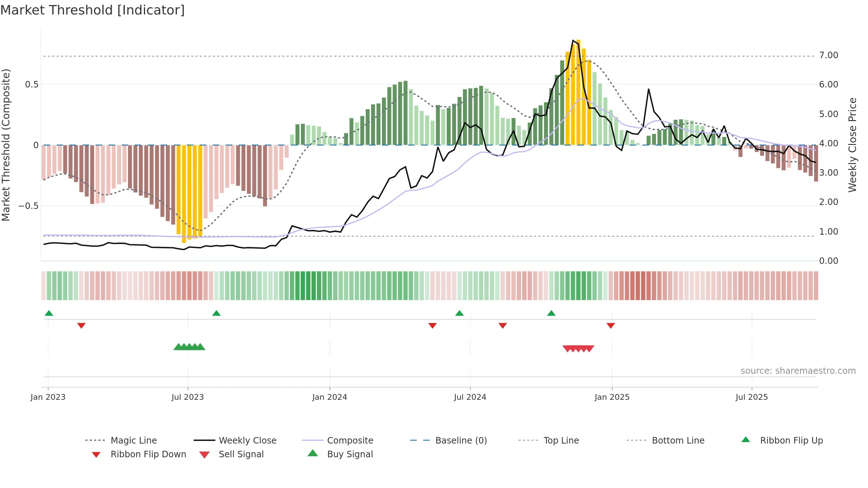Toggle the Weekly Close legend entry

coord(235,440)
